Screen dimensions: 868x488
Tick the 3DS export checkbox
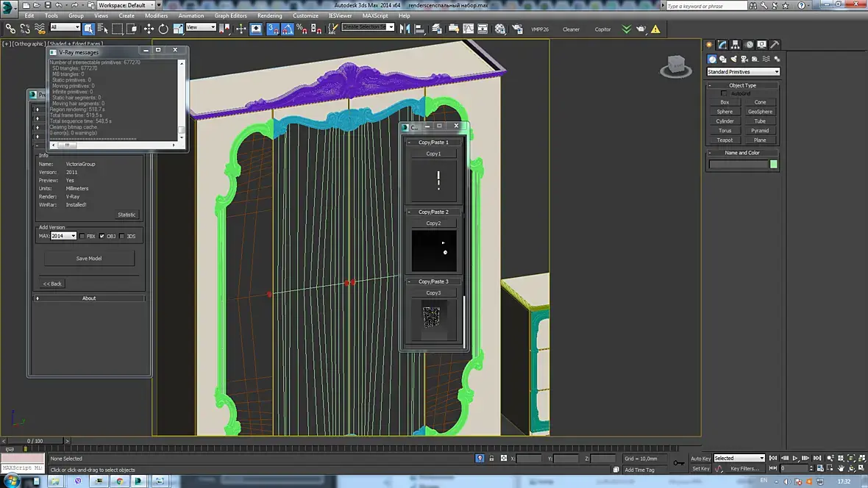[122, 236]
